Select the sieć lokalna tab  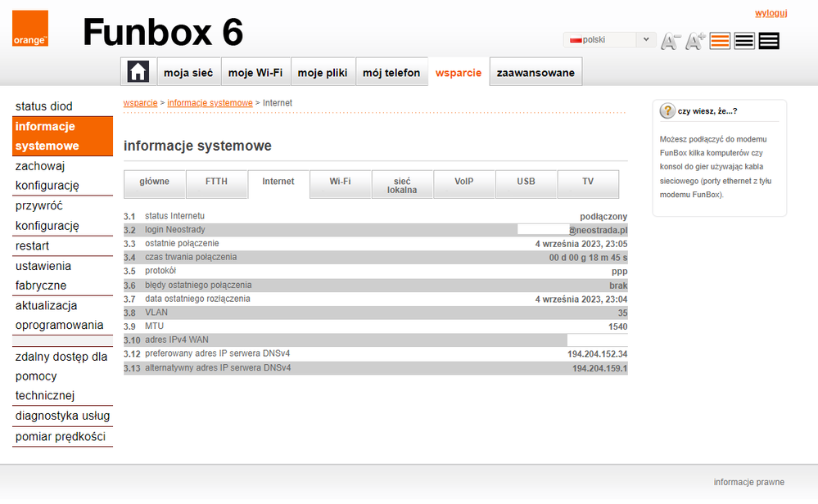click(402, 185)
